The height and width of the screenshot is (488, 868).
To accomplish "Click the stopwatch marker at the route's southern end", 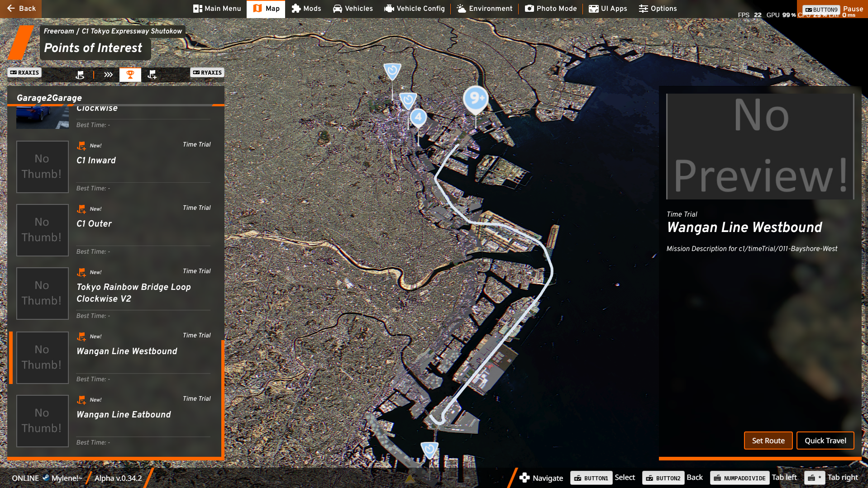I will click(429, 450).
